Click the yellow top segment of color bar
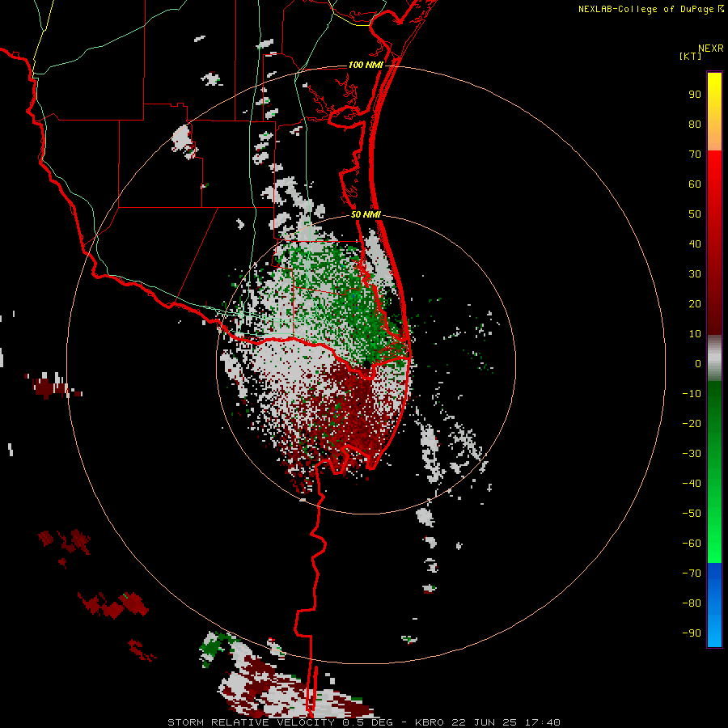This screenshot has width=728, height=728. coord(714,112)
